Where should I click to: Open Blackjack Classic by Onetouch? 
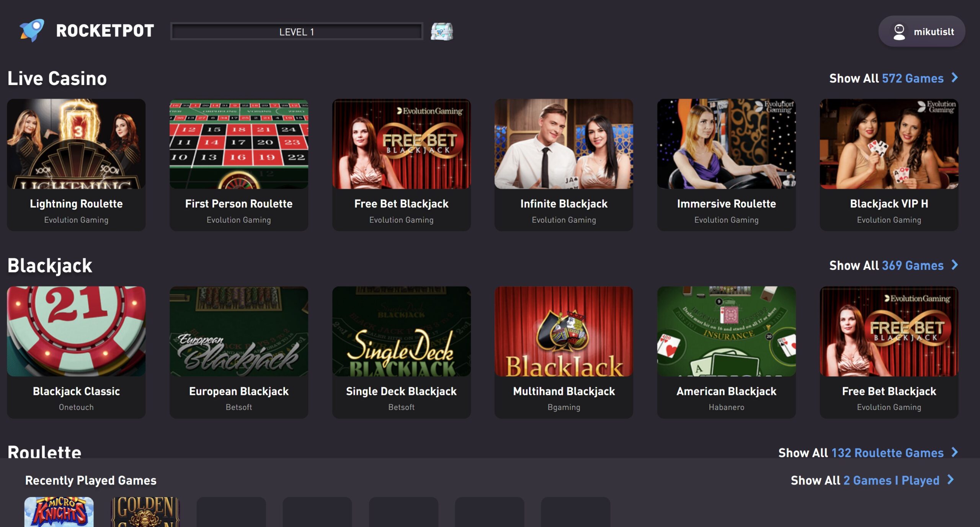76,331
